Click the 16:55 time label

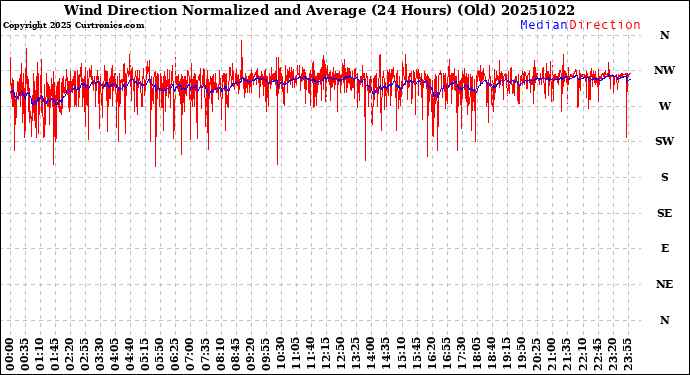coord(446,354)
